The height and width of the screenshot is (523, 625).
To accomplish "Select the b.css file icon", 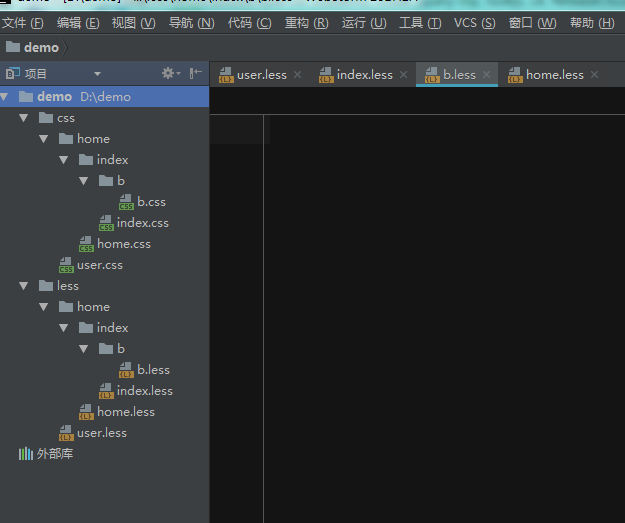I will (x=126, y=202).
